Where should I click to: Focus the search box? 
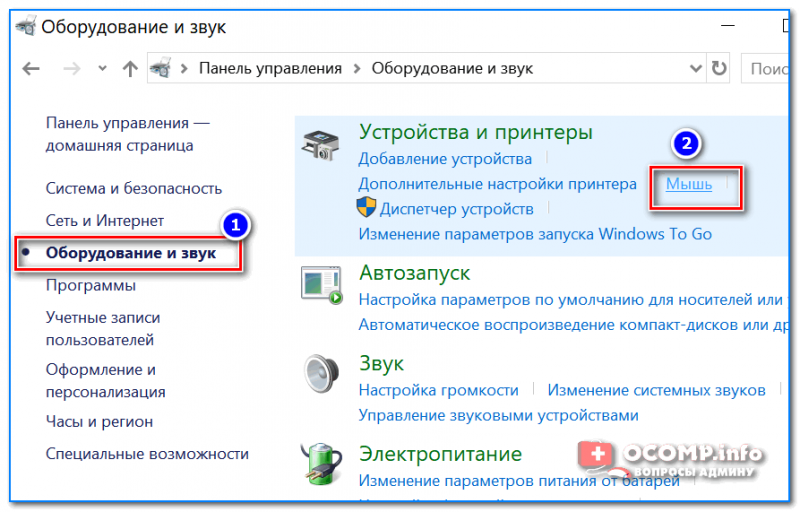point(765,68)
